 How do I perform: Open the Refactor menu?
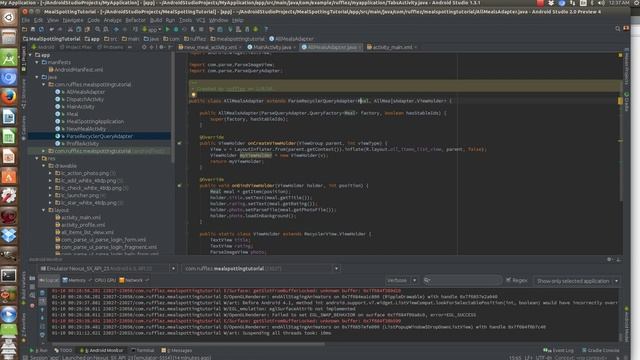click(x=135, y=20)
